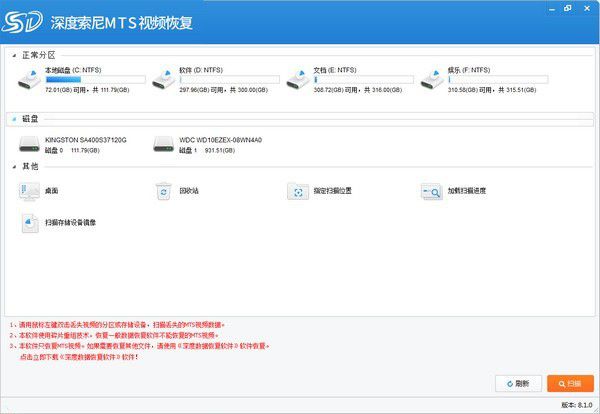Choose the Desktop (桌面) icon

(29, 191)
